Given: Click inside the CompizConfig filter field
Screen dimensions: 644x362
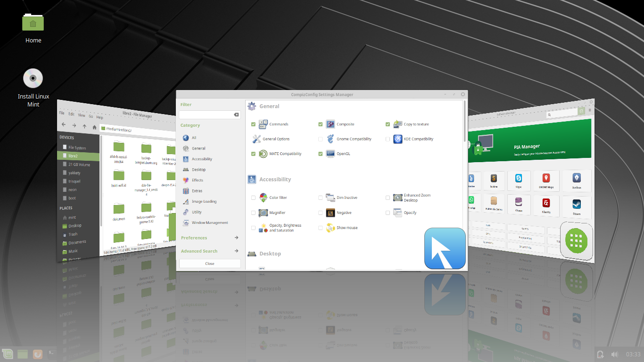Looking at the screenshot, I should click(x=206, y=115).
